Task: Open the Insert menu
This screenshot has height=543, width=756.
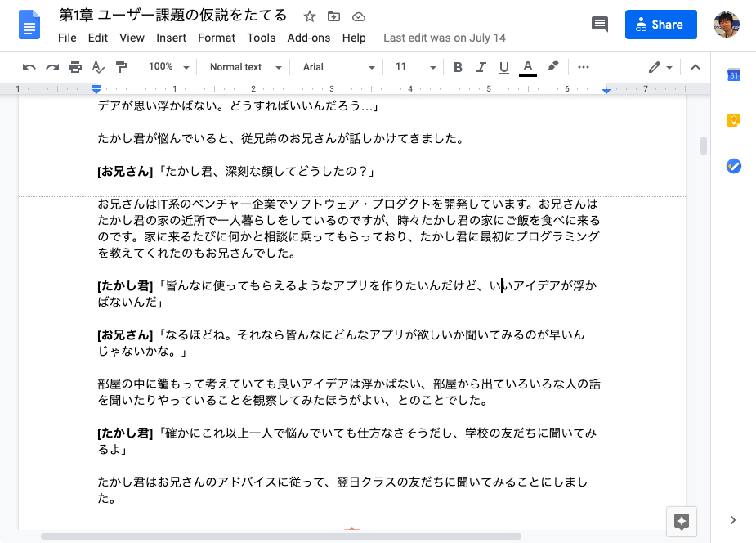Action: [171, 38]
